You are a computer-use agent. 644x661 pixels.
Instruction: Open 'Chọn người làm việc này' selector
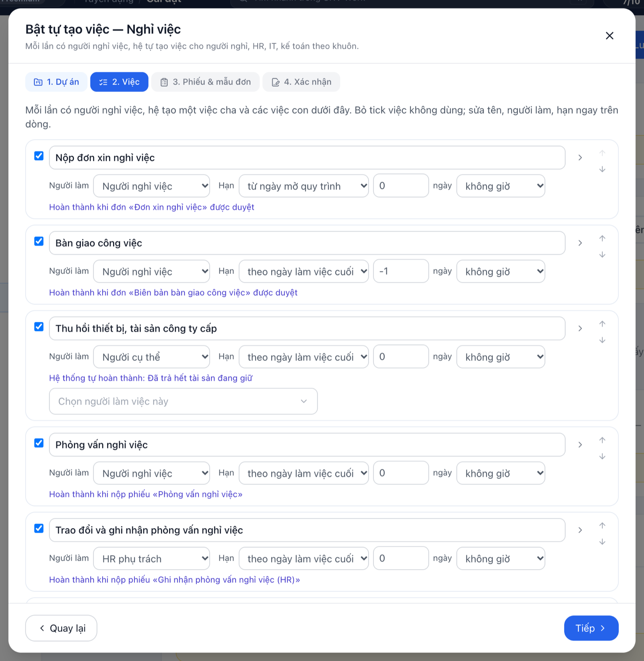point(183,401)
